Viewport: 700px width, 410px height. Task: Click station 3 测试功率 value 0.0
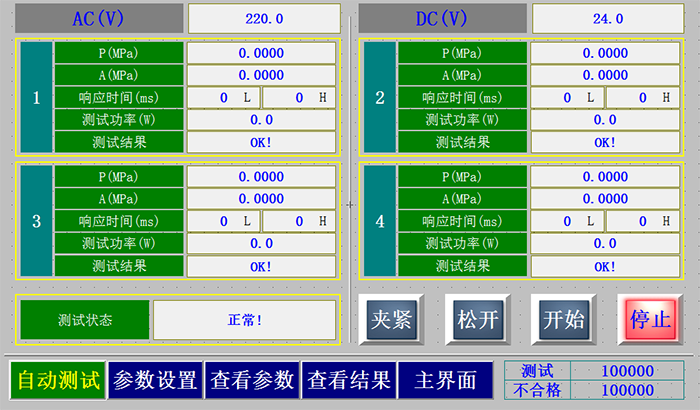(261, 243)
